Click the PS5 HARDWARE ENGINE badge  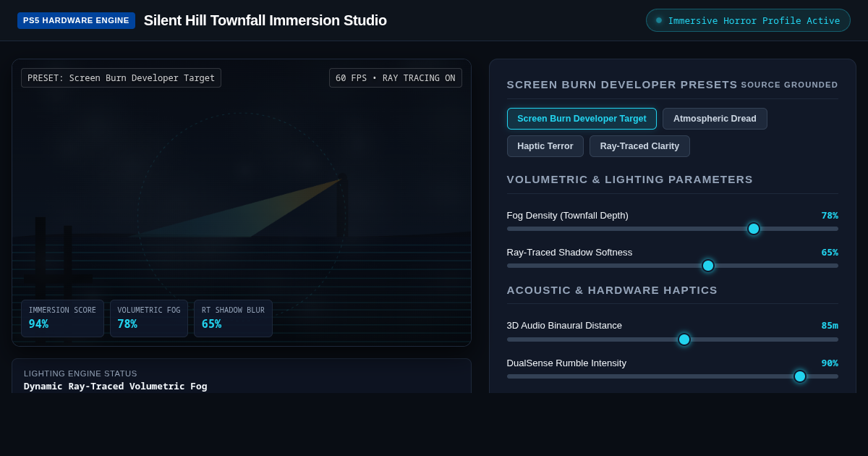[76, 20]
